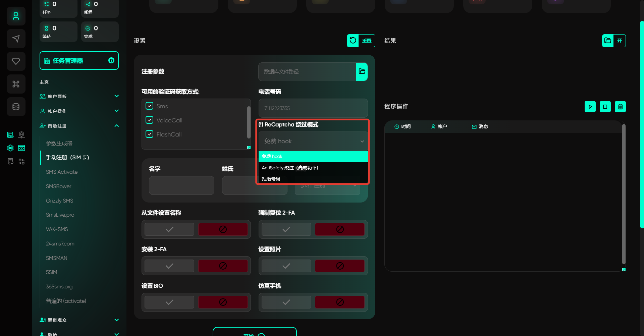Viewport: 644px width, 336px height.
Task: Click the 电话号码 phone number input field
Action: (313, 108)
